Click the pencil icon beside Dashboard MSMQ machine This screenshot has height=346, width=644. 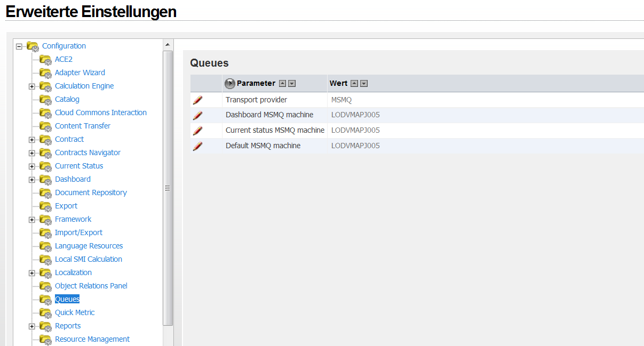point(197,115)
